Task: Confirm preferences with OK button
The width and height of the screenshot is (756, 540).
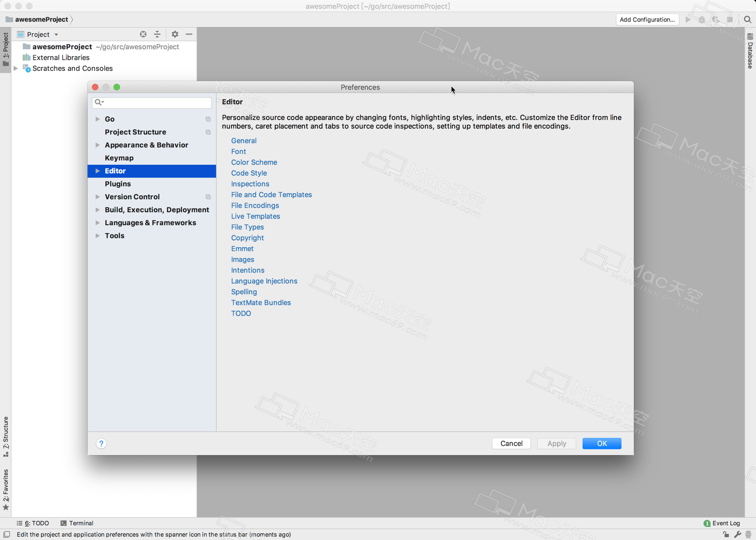Action: [602, 443]
